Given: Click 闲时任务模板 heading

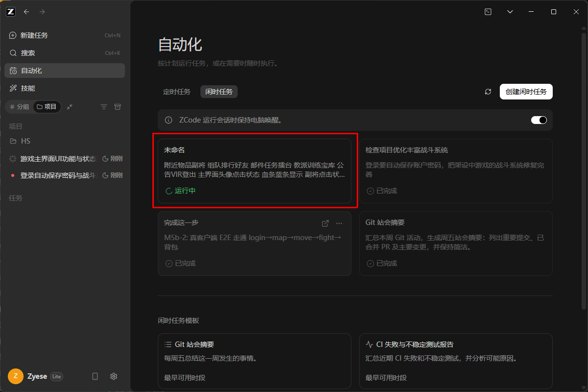Looking at the screenshot, I should click(178, 320).
